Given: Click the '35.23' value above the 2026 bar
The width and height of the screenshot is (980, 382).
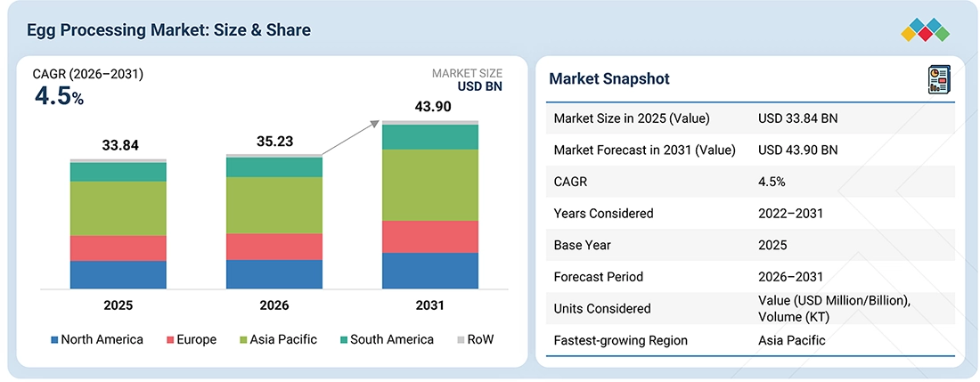Looking at the screenshot, I should (x=275, y=141).
